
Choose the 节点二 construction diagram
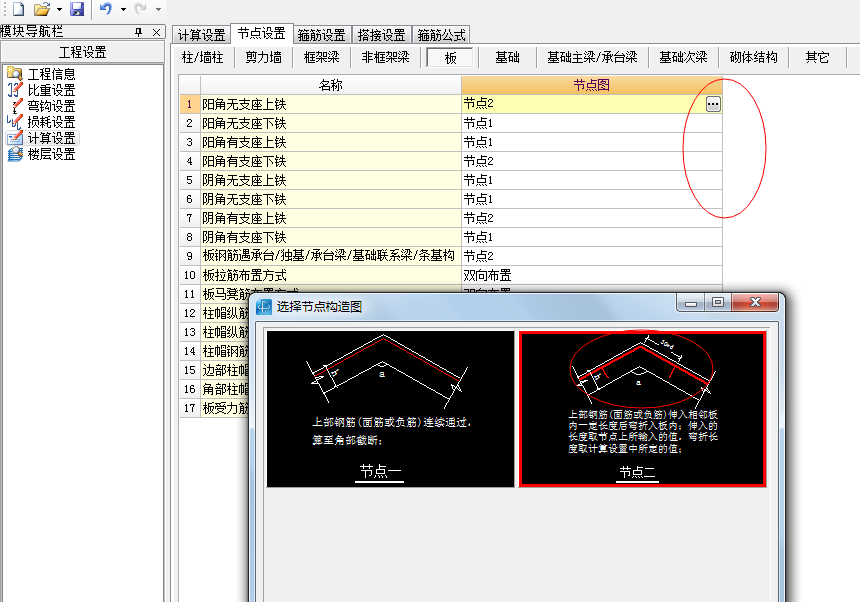[x=642, y=408]
